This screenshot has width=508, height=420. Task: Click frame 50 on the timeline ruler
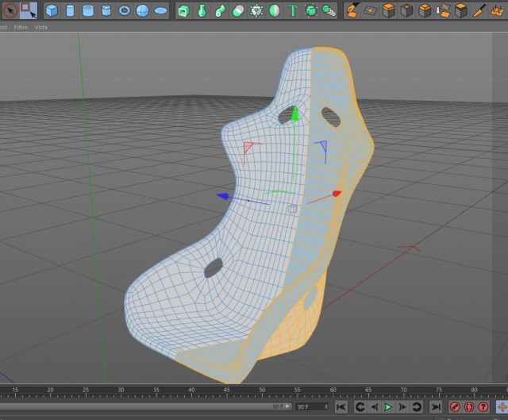(x=262, y=392)
